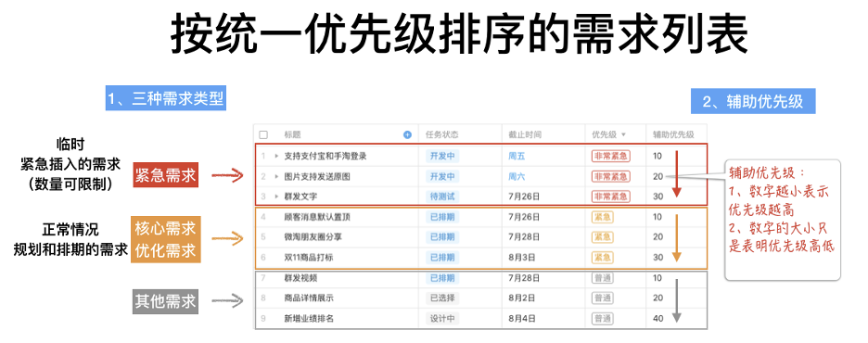Click the 截止时间 column header
This screenshot has width=868, height=343.
click(x=525, y=134)
